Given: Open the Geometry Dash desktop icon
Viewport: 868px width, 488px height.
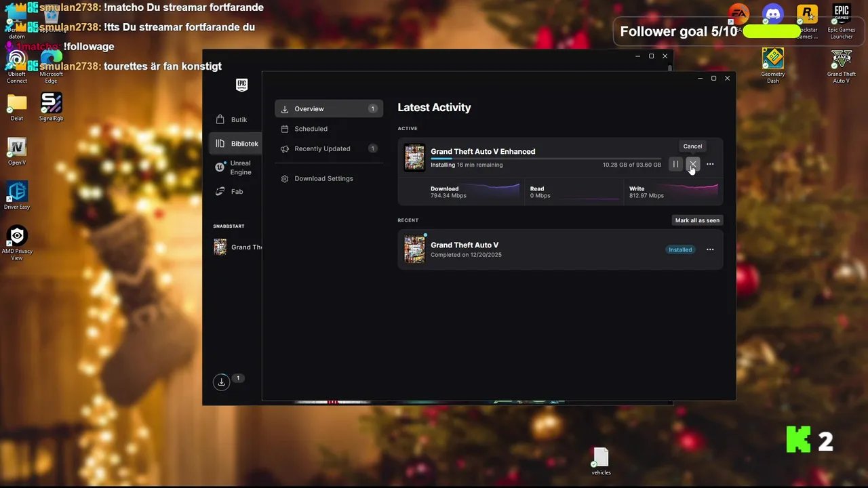Looking at the screenshot, I should [773, 66].
